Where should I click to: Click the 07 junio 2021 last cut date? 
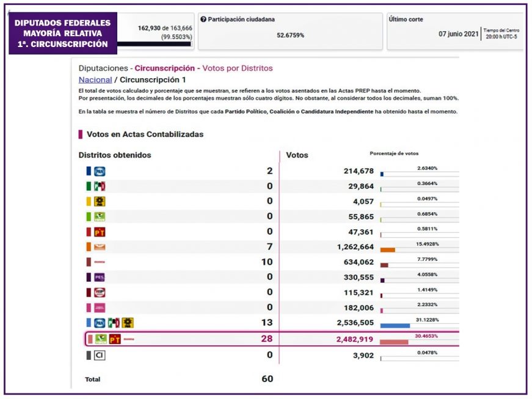[458, 34]
